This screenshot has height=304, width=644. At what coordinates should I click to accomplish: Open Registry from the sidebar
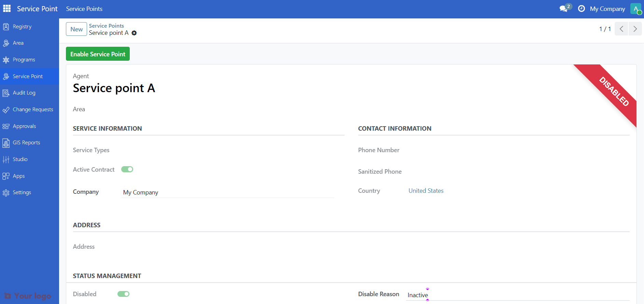(22, 27)
